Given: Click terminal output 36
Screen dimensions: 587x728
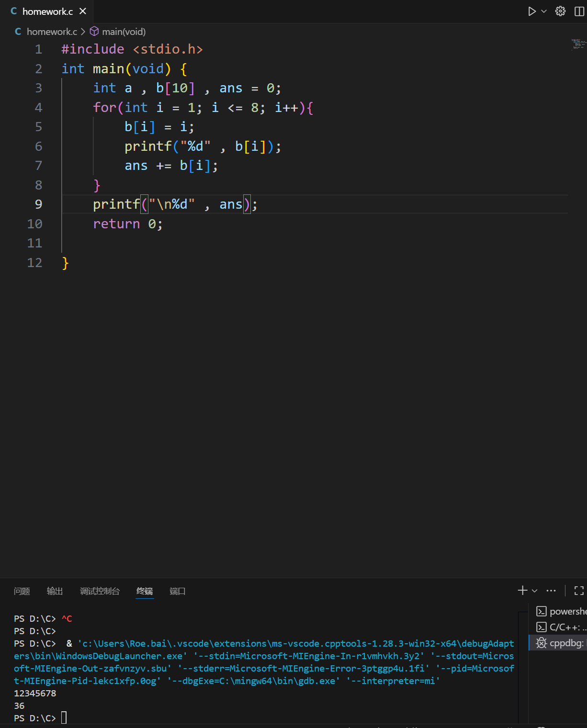Looking at the screenshot, I should (x=19, y=706).
